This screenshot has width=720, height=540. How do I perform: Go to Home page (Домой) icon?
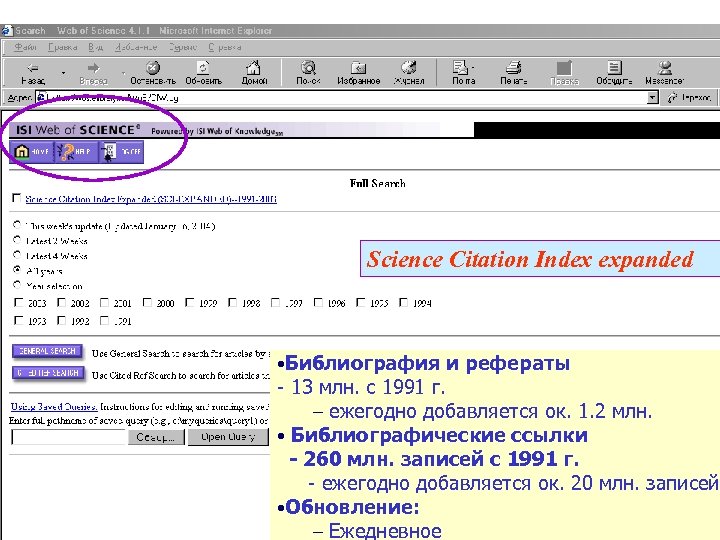[253, 68]
